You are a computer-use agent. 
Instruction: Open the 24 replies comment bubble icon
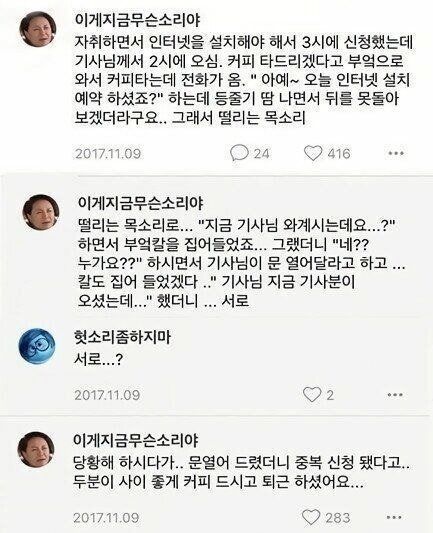tap(239, 153)
